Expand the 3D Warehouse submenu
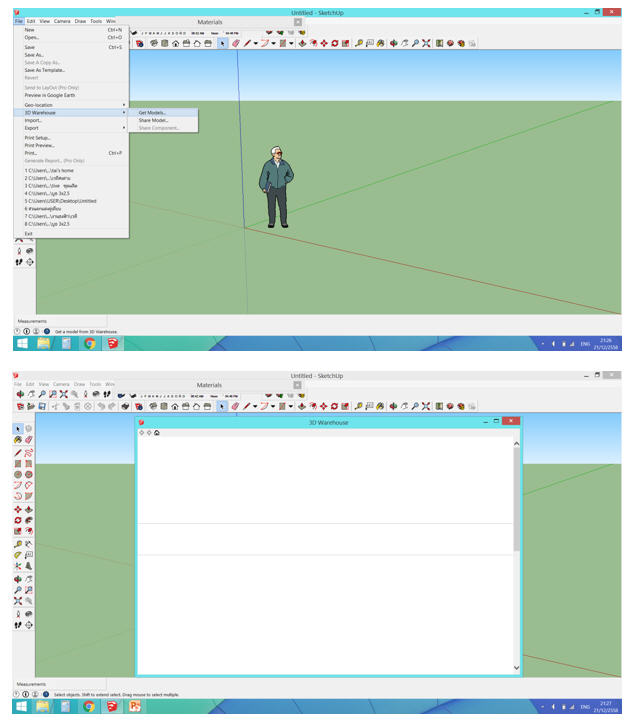The width and height of the screenshot is (632, 724). click(x=72, y=113)
